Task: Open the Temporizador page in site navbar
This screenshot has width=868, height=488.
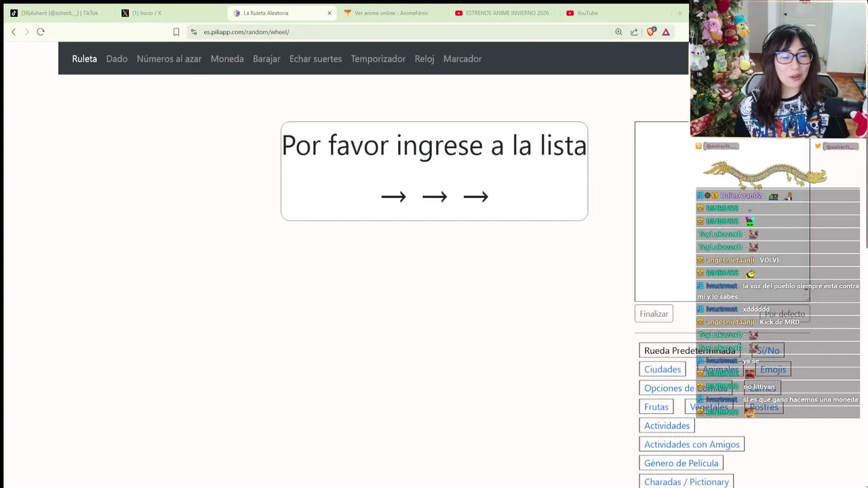Action: pos(378,59)
